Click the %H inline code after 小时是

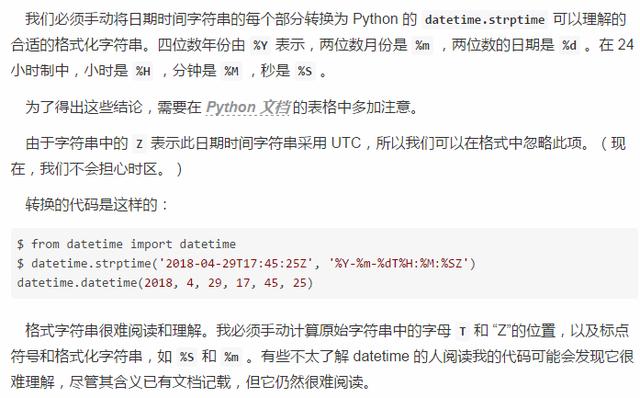(x=143, y=71)
